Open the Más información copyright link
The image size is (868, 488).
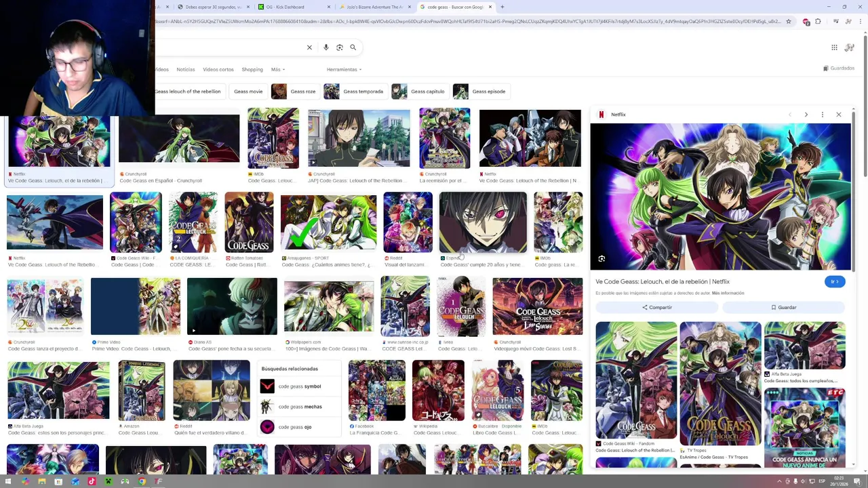728,293
